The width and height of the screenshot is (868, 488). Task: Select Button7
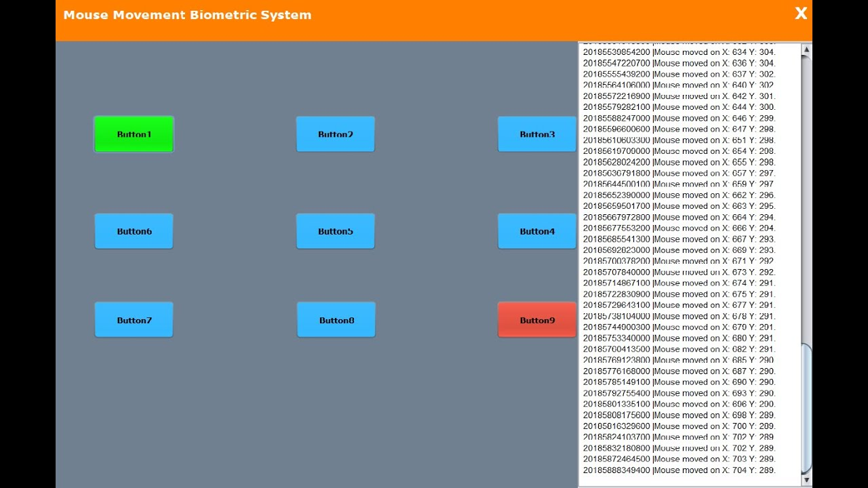click(134, 320)
